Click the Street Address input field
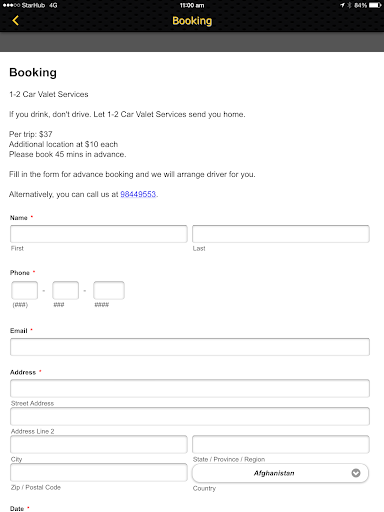Screen dimensions: 384x512 coord(190,388)
